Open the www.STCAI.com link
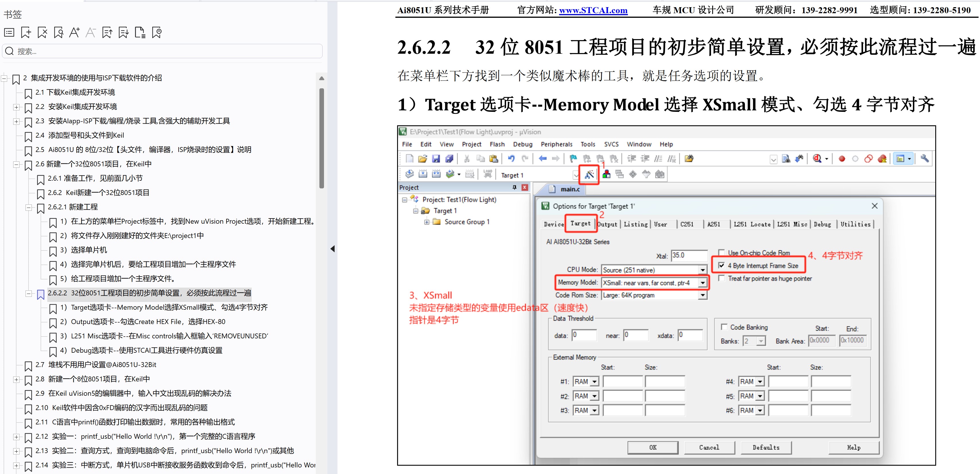This screenshot has width=980, height=474. [593, 10]
